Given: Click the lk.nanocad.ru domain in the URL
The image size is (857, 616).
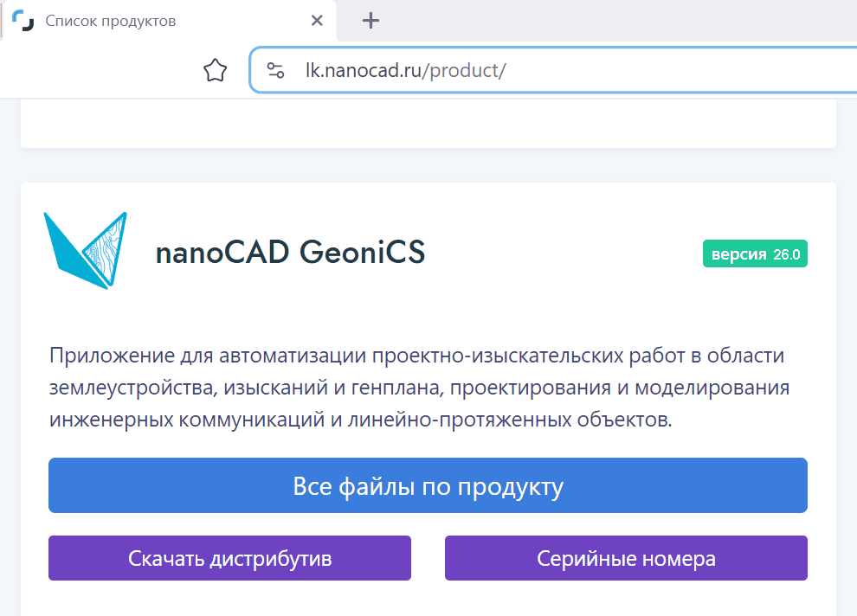Looking at the screenshot, I should [x=363, y=71].
